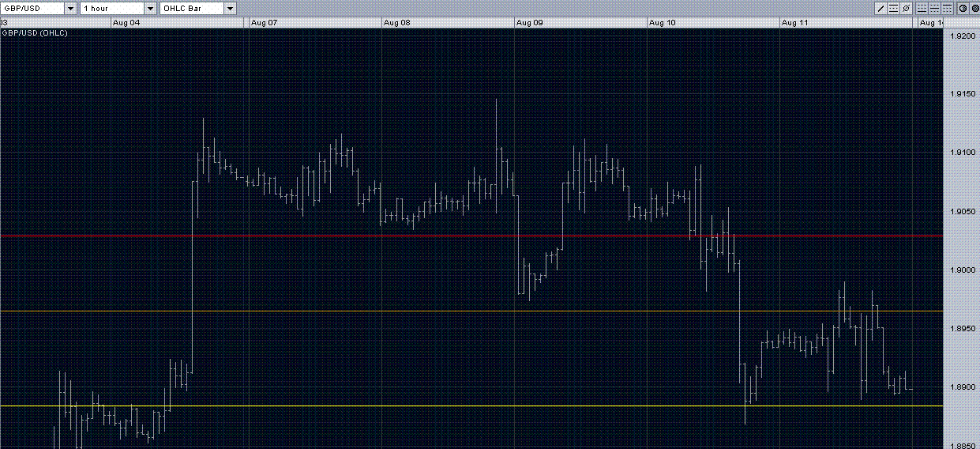The width and height of the screenshot is (980, 449).
Task: Select the horizontal lines with dotted center tool
Action: [894, 8]
